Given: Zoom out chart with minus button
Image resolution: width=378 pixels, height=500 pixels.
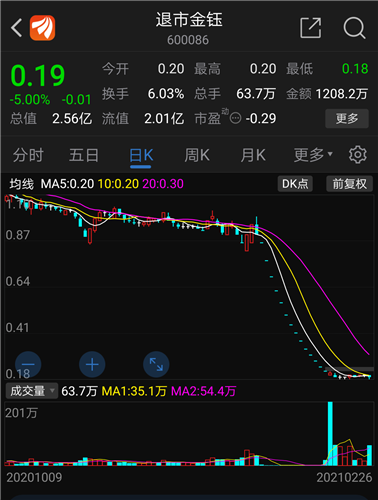Looking at the screenshot, I should [28, 364].
